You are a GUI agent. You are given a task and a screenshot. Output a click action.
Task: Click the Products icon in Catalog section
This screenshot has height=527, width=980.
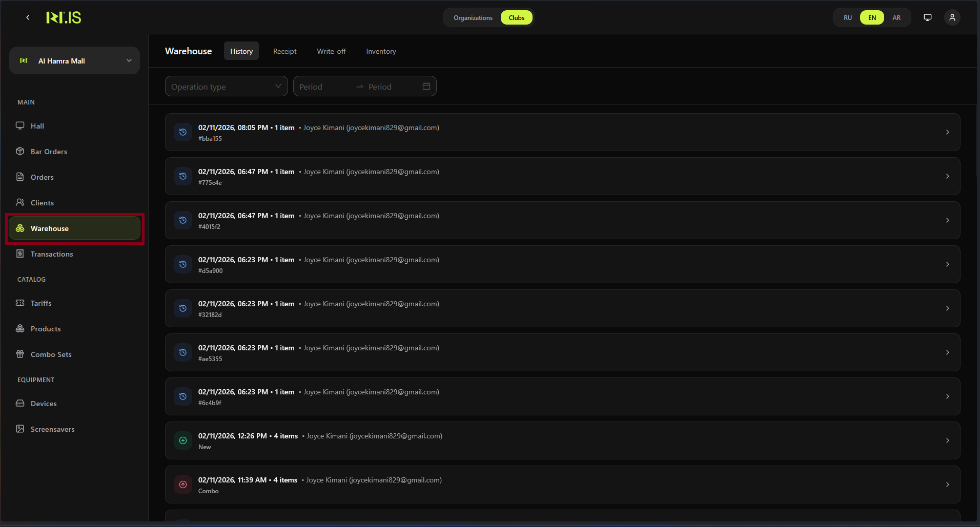(19, 328)
